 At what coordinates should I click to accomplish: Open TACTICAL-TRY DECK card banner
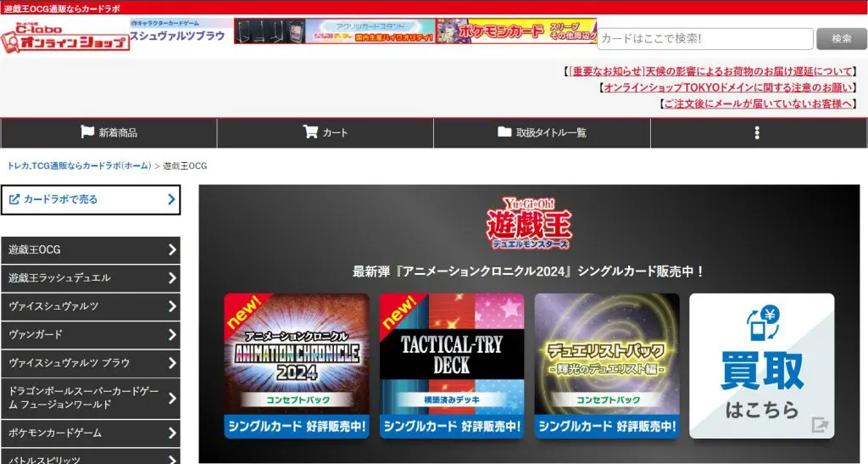click(452, 366)
